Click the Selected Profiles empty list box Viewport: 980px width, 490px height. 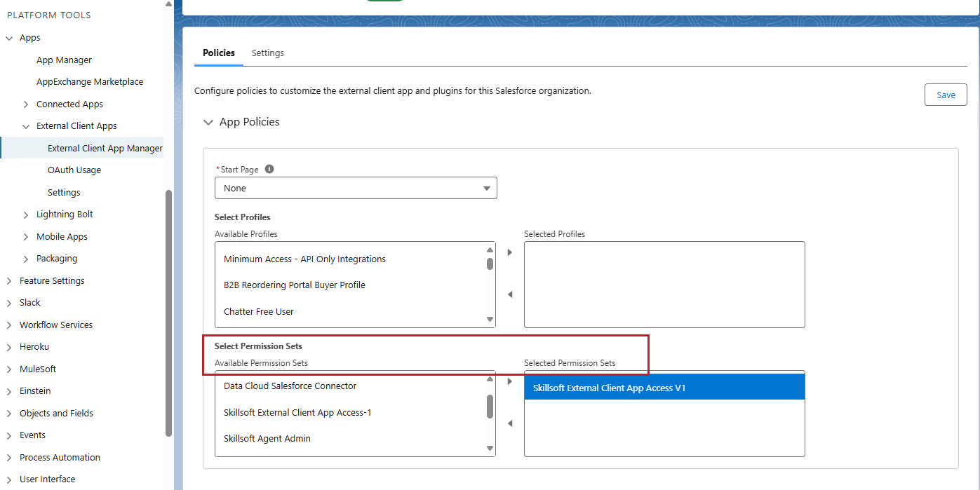pos(664,285)
